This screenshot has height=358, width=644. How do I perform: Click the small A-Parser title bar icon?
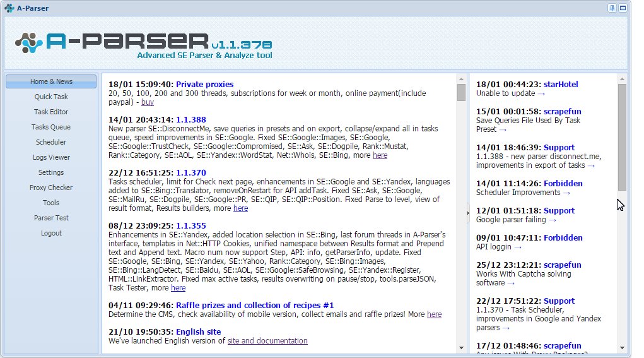(x=9, y=8)
